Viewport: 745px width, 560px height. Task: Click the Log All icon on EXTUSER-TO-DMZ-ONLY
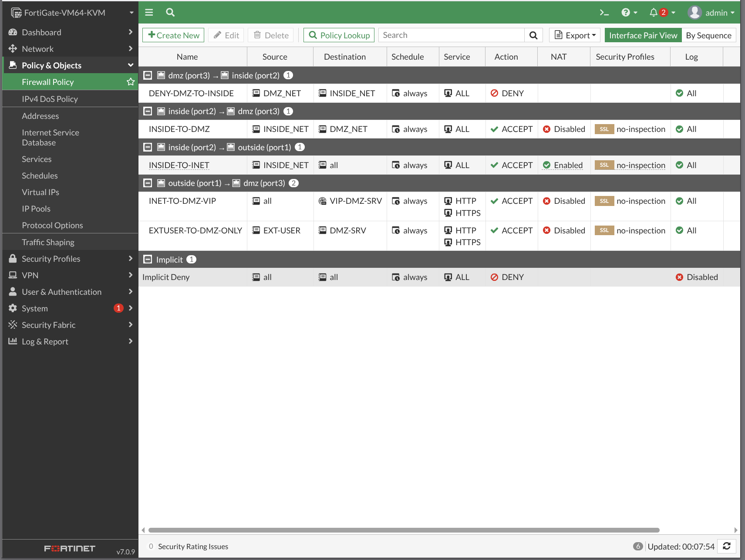(679, 230)
